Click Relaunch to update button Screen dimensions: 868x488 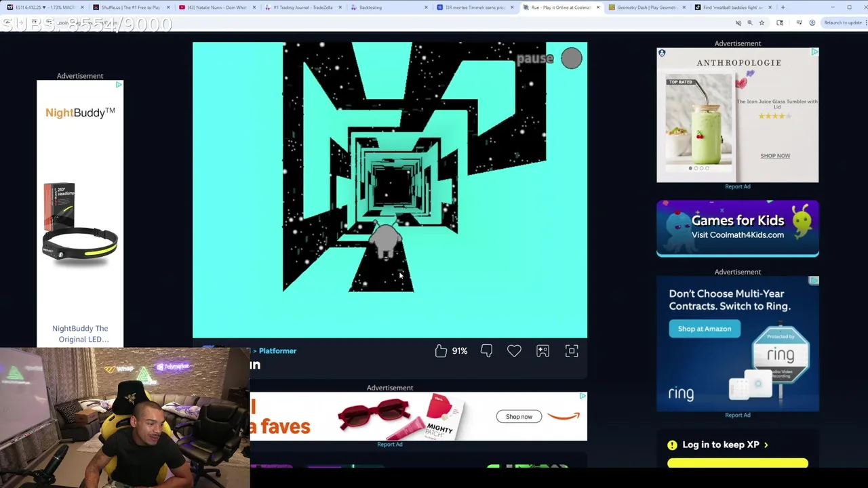click(843, 23)
